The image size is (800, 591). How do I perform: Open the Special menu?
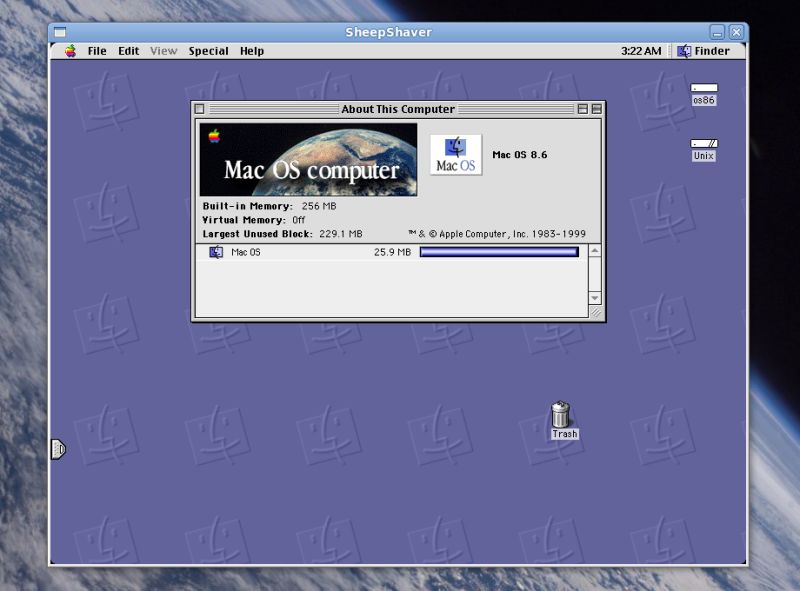(x=208, y=51)
